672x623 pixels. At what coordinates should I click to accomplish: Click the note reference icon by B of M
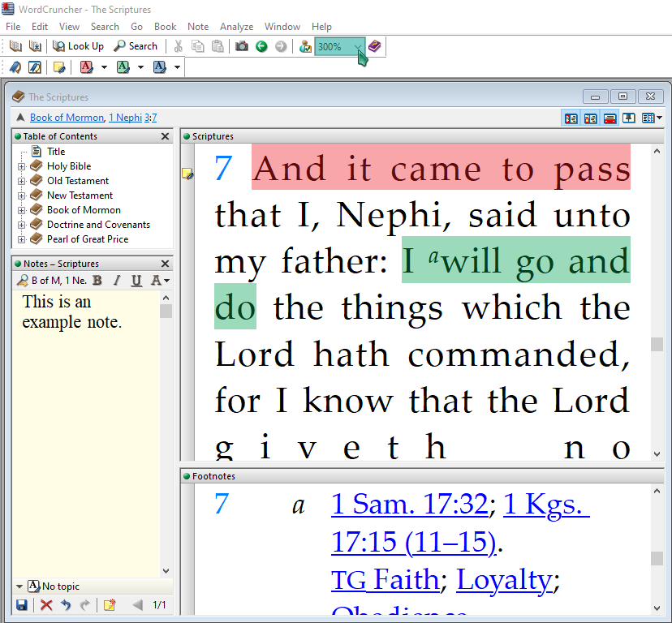(x=22, y=280)
